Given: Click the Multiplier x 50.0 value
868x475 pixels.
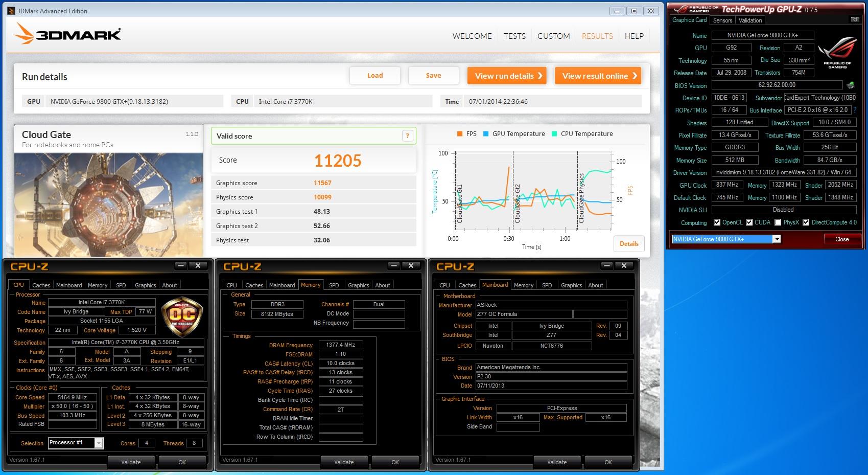Looking at the screenshot, I should pos(72,406).
